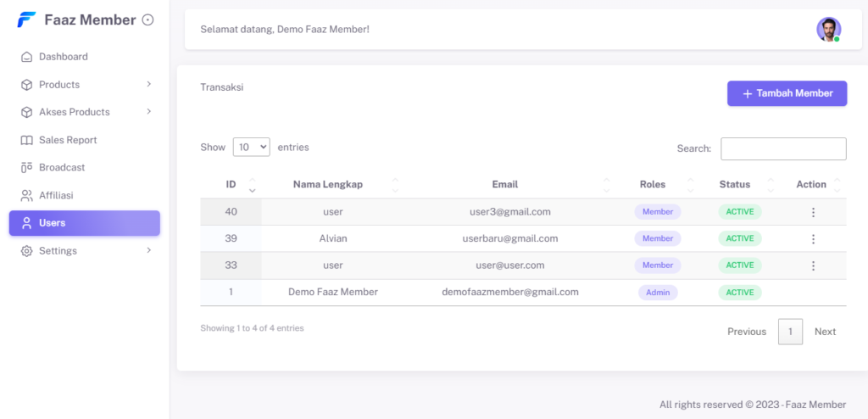Sort table by ID column header
This screenshot has height=419, width=868.
pos(231,185)
